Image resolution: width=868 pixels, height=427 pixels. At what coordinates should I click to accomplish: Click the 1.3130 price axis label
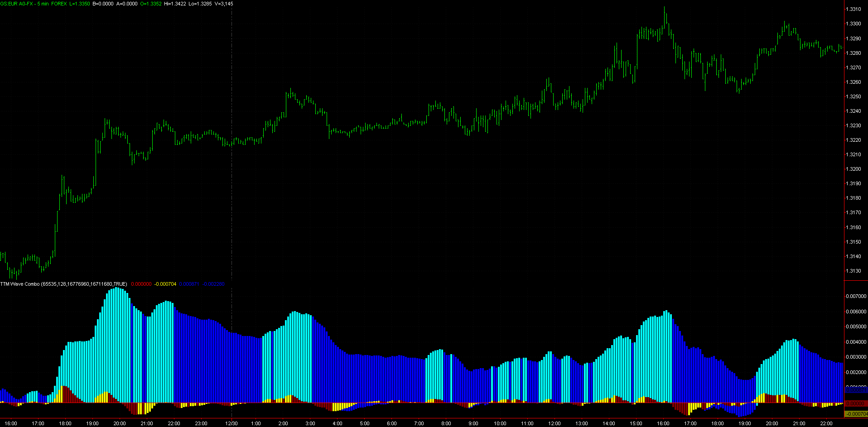coord(854,271)
